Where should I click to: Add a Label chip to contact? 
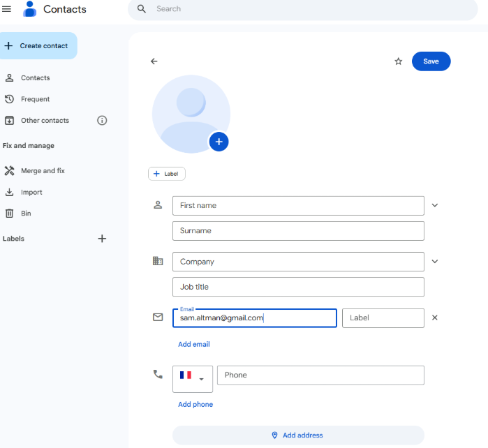(x=166, y=174)
